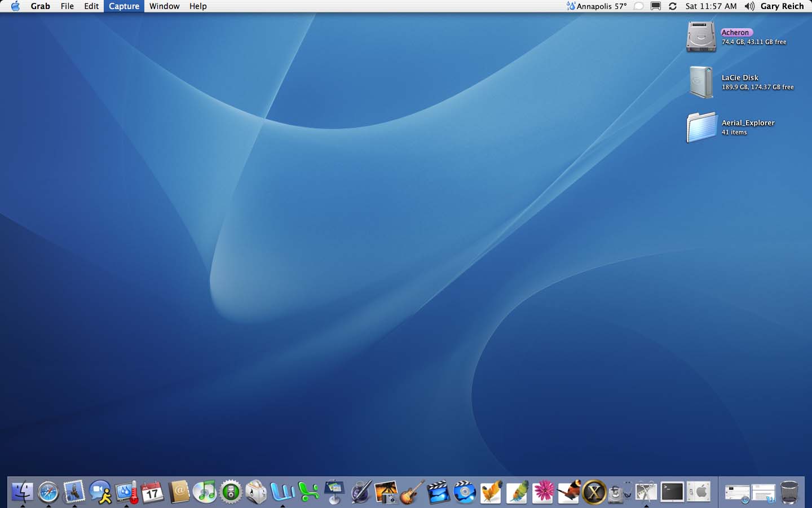Click the Sat 11:57 AM clock
Screen dimensions: 812x508
710,6
